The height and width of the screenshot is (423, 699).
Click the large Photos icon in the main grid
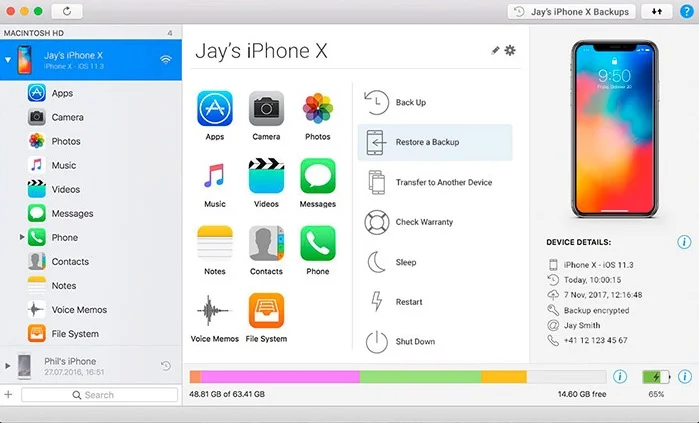pos(317,108)
